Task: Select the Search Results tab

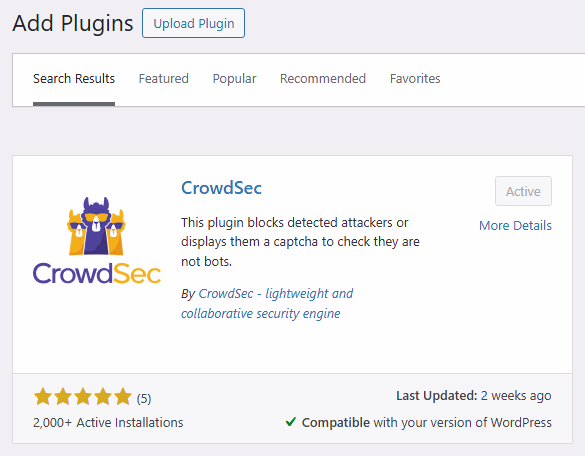Action: (x=74, y=79)
